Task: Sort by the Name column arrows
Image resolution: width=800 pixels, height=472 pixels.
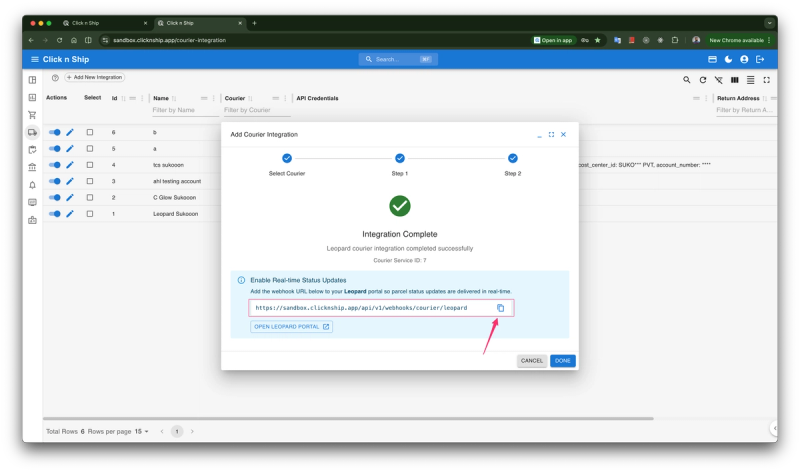Action: [x=174, y=98]
